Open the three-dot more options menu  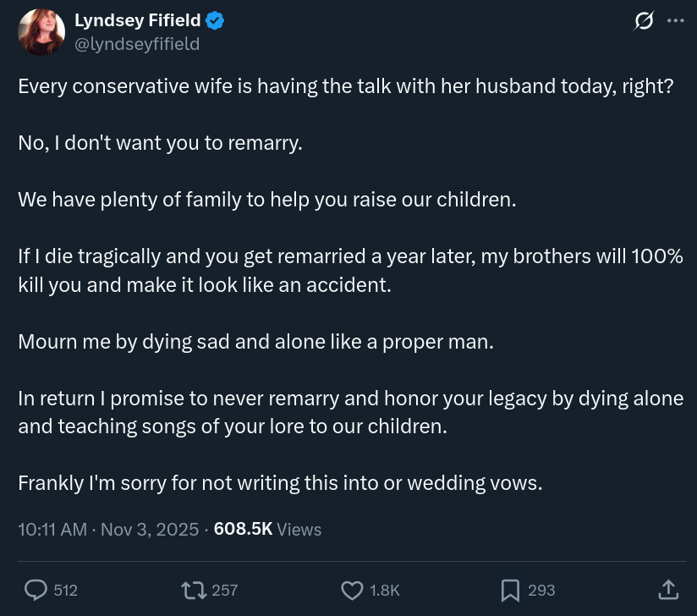coord(675,22)
